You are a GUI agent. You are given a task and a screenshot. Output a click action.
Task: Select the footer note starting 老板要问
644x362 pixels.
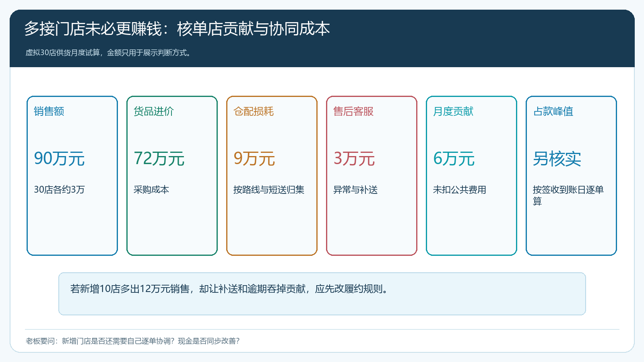tap(133, 341)
